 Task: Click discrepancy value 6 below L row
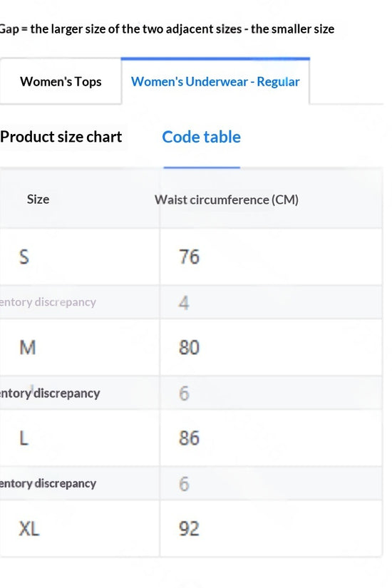click(184, 484)
